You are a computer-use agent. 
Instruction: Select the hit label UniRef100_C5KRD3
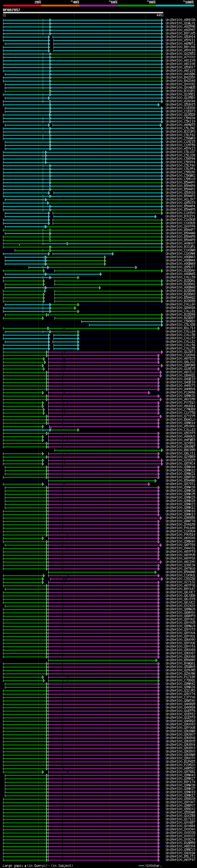pyautogui.click(x=180, y=321)
